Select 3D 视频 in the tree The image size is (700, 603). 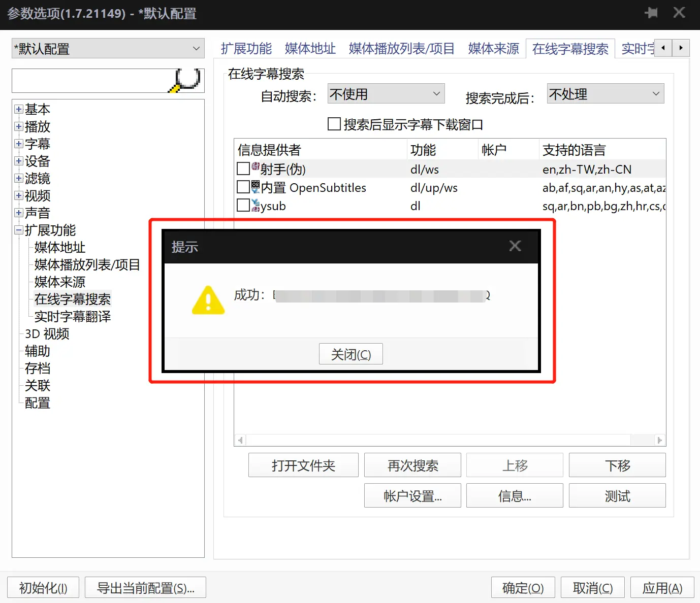pyautogui.click(x=47, y=333)
